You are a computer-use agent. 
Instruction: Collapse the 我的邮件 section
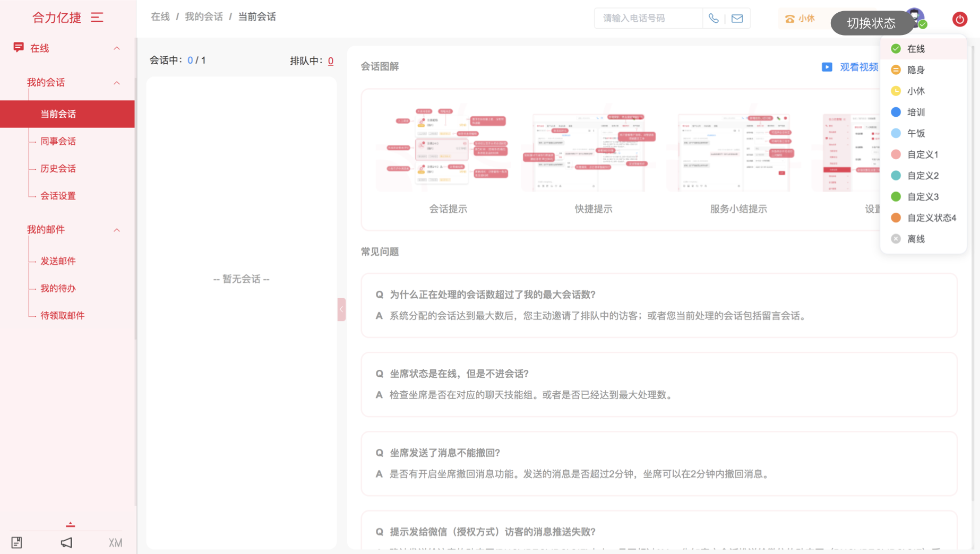click(x=117, y=230)
